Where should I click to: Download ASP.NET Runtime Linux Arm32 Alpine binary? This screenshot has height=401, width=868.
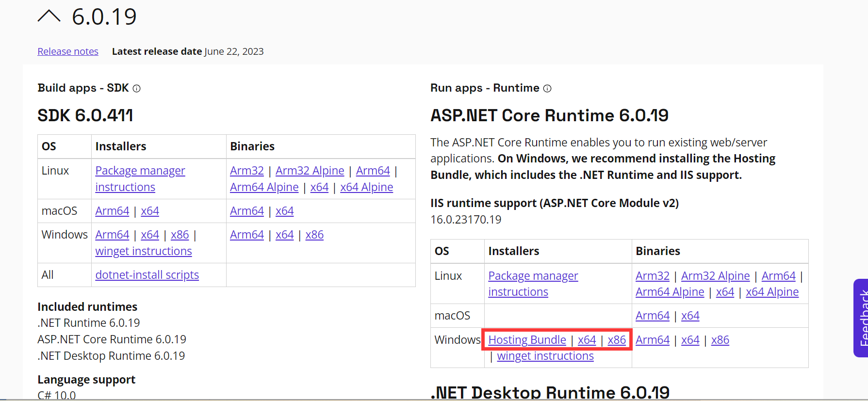click(716, 276)
